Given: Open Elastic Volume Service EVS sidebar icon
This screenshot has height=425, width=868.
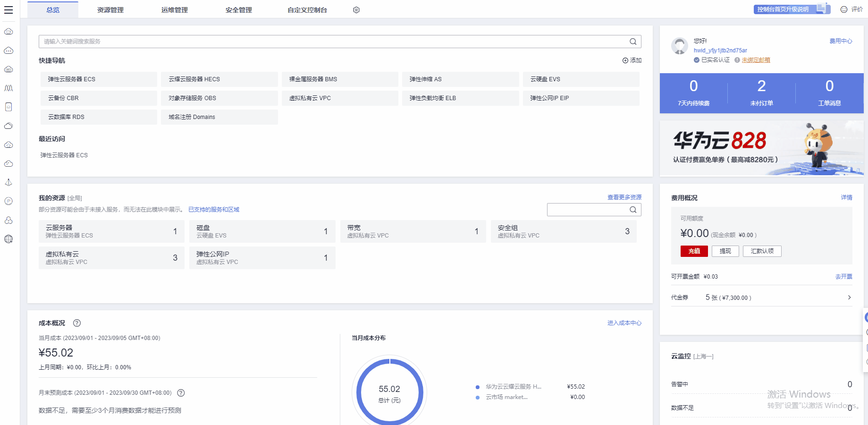Looking at the screenshot, I should (x=8, y=107).
